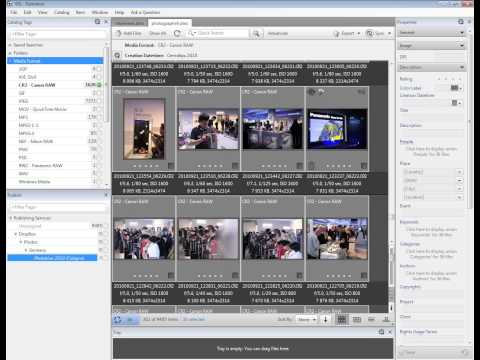Image resolution: width=480 pixels, height=360 pixels.
Task: Click the first icon on Panasonic screen thumbnail header
Action: pyautogui.click(x=312, y=92)
